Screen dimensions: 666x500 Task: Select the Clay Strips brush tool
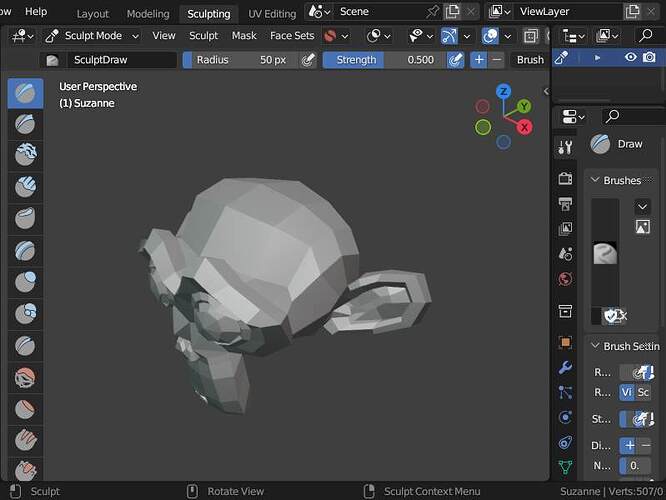coord(25,187)
